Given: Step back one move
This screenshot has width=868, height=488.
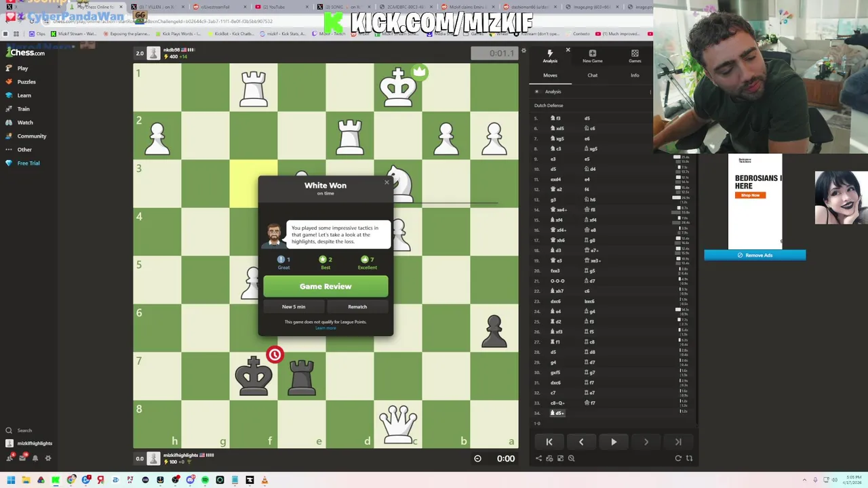Looking at the screenshot, I should click(581, 442).
